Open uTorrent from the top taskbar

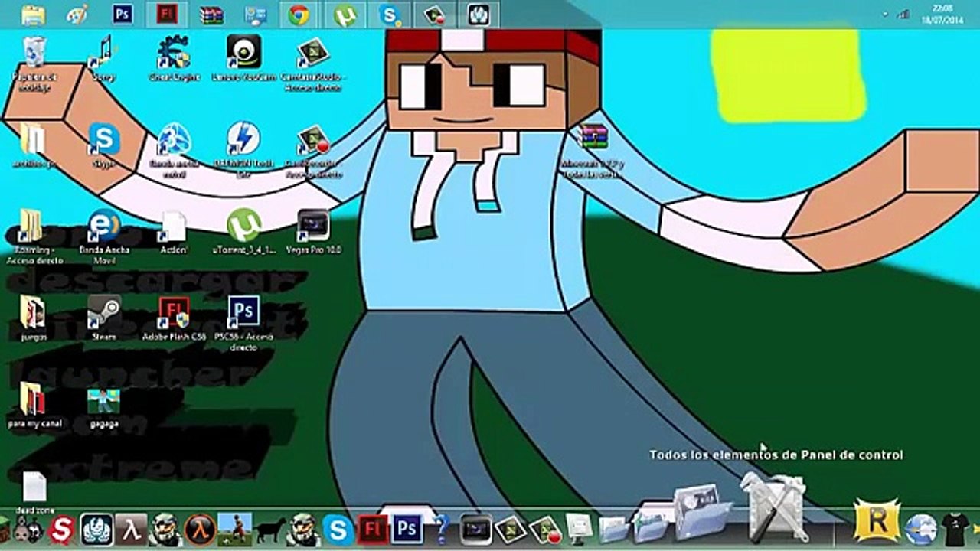[345, 14]
